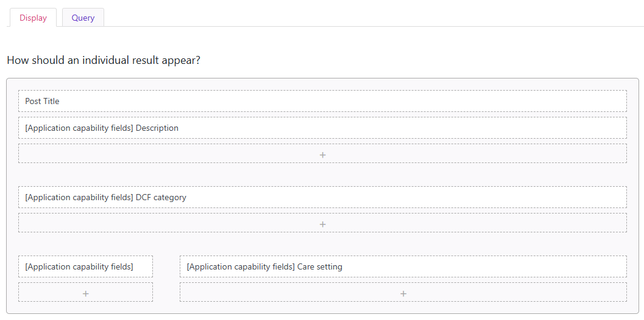Click the empty tab strip right of Query
The image size is (644, 320).
point(366,18)
